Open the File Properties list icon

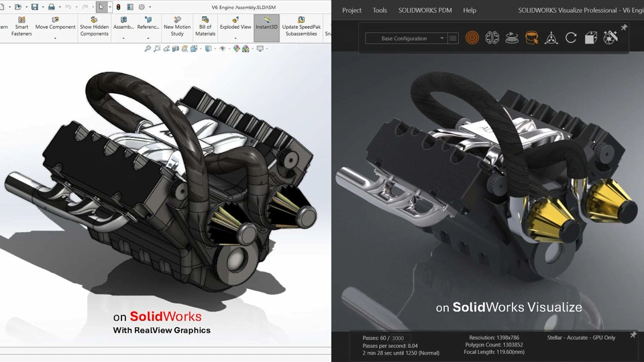pyautogui.click(x=130, y=7)
